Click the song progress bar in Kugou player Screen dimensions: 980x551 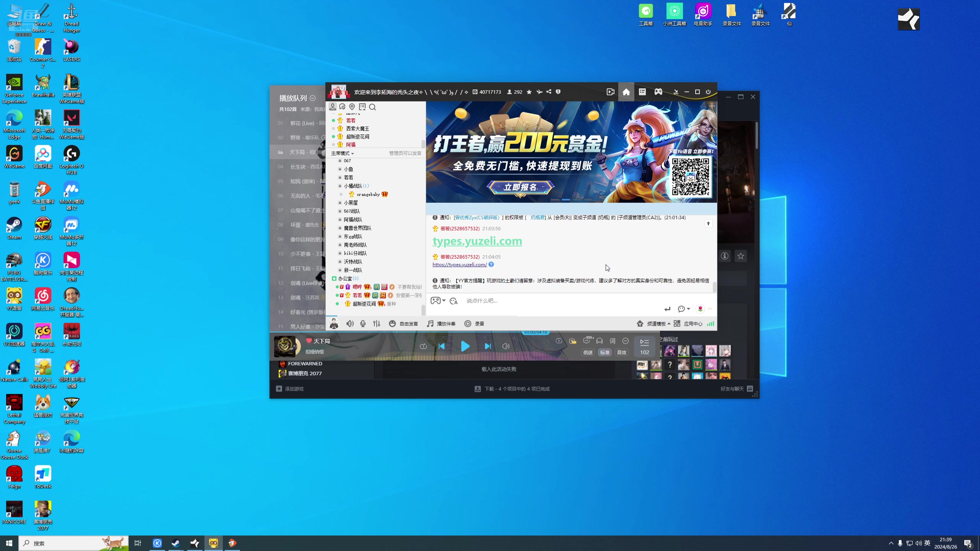coord(465,332)
